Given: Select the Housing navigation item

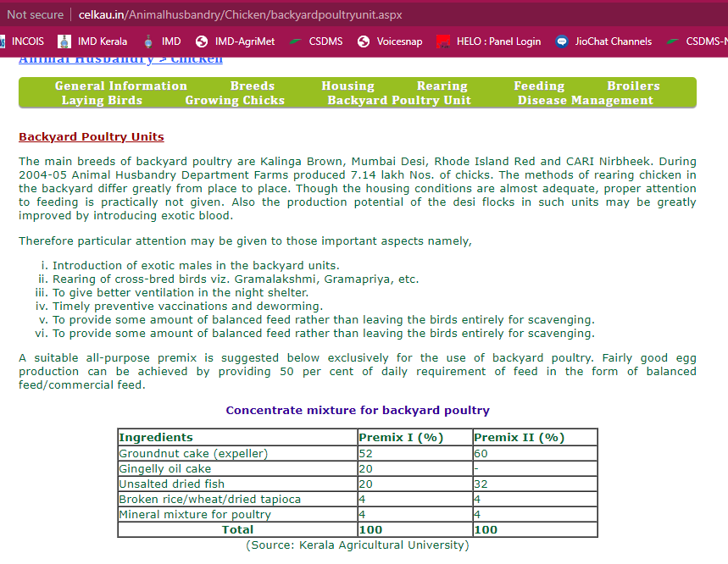Looking at the screenshot, I should pos(347,86).
